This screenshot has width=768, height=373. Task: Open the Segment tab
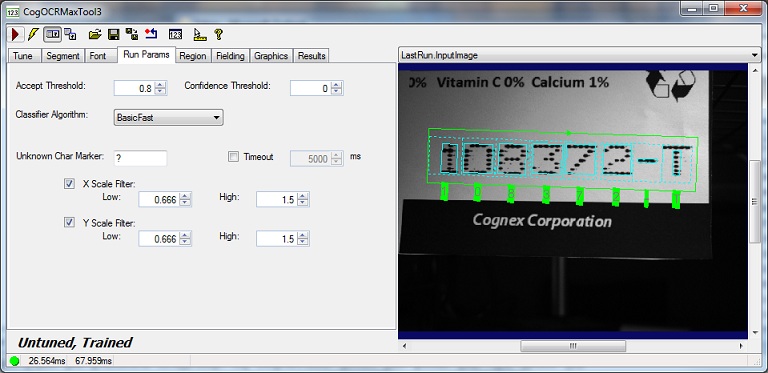63,56
